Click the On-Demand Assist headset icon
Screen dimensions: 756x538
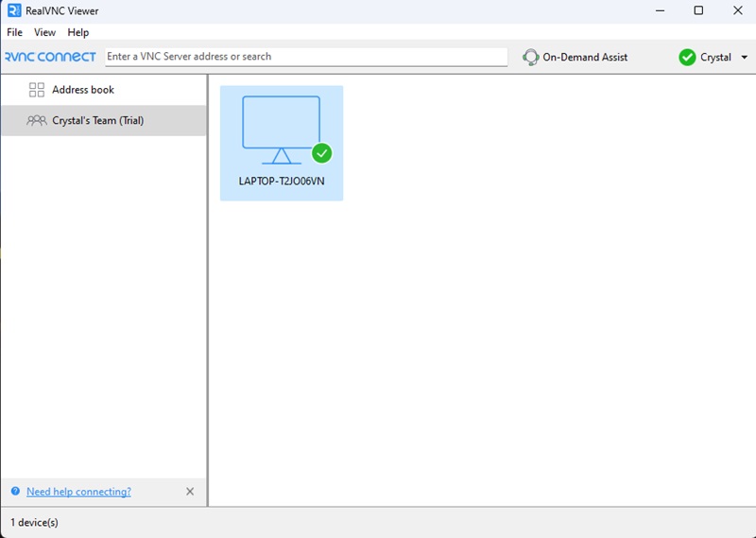click(x=530, y=58)
